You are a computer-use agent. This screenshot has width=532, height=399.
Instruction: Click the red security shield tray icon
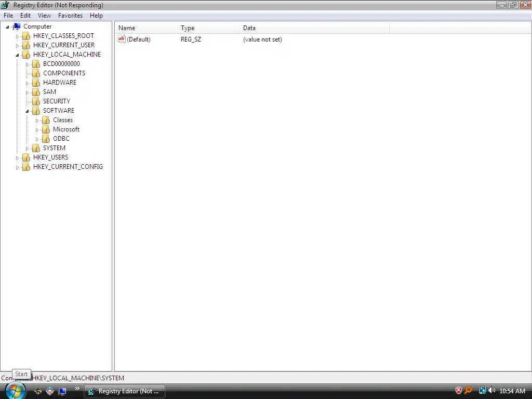click(x=458, y=391)
